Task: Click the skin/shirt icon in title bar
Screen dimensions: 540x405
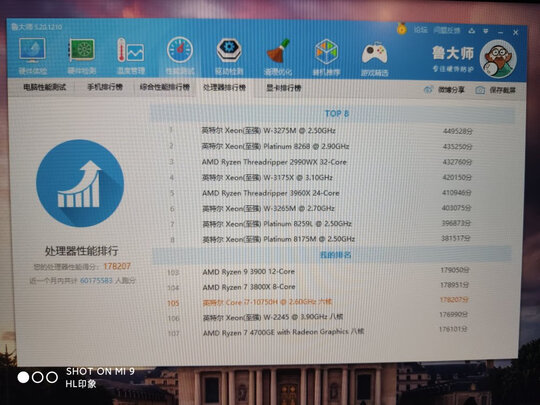Action: (472, 31)
